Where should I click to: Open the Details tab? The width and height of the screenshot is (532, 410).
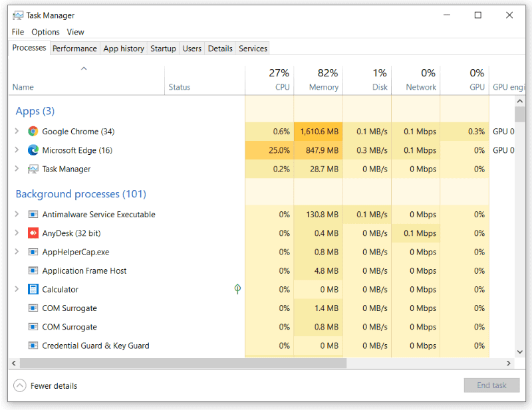pyautogui.click(x=220, y=49)
